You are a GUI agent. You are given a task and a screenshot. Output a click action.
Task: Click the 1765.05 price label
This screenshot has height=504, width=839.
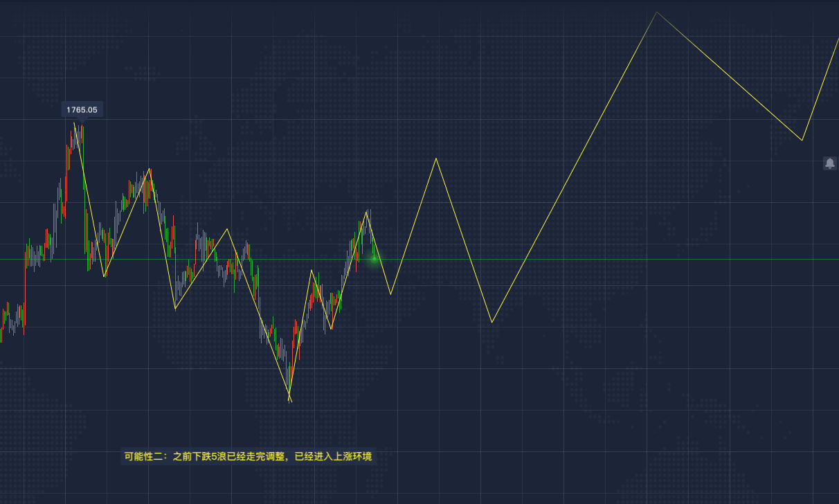pyautogui.click(x=82, y=109)
